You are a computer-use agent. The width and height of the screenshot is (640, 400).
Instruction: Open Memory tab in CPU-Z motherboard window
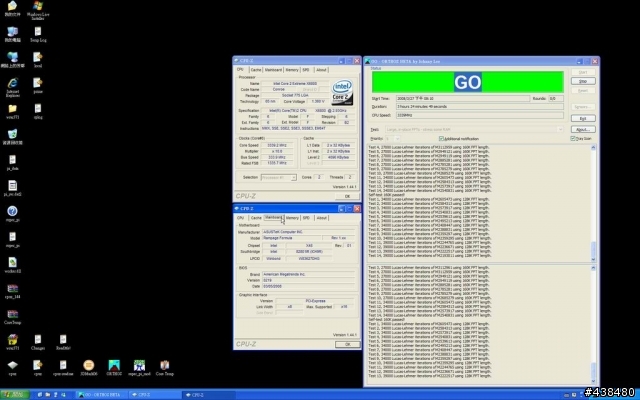(292, 218)
